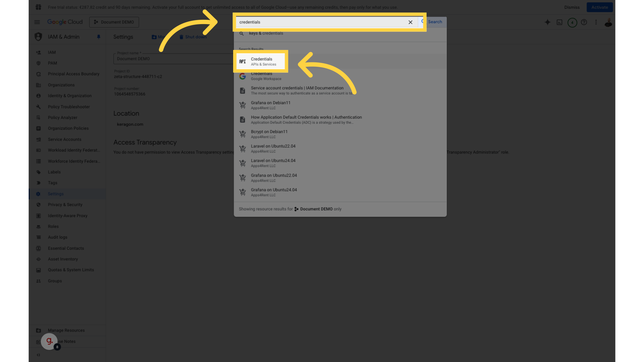The height and width of the screenshot is (362, 644).
Task: Open Service Accounts sidebar item
Action: (x=67, y=139)
